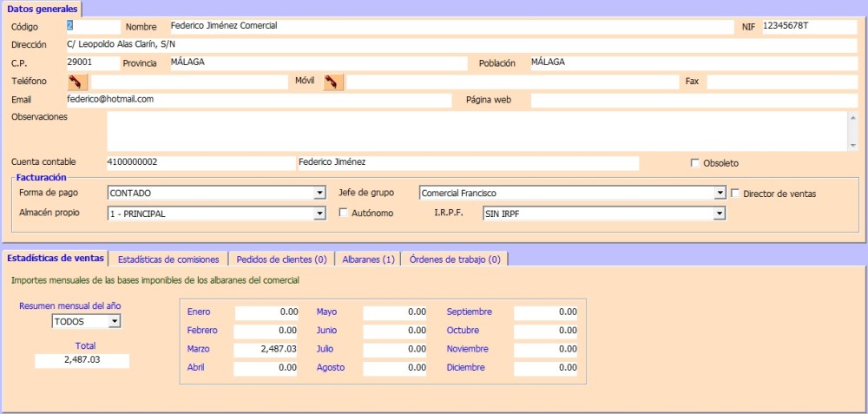Select the Datos generales tab
Image resolution: width=868 pixels, height=414 pixels.
pyautogui.click(x=42, y=9)
